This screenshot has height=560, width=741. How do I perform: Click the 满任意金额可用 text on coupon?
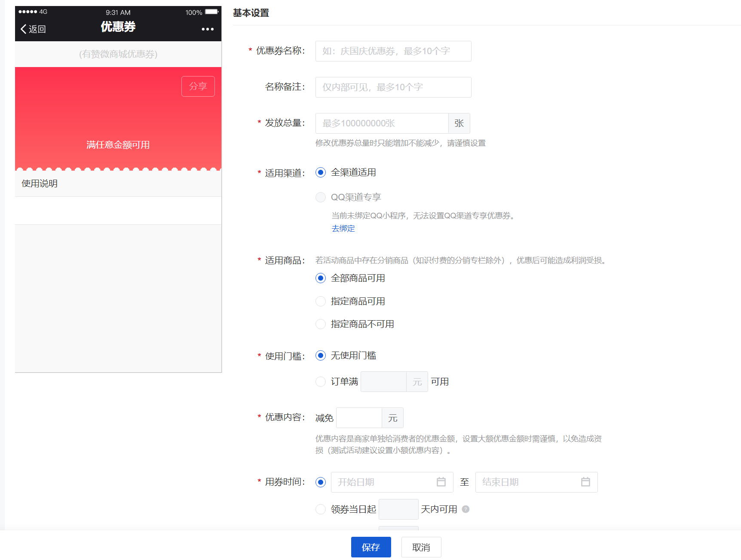pyautogui.click(x=118, y=145)
